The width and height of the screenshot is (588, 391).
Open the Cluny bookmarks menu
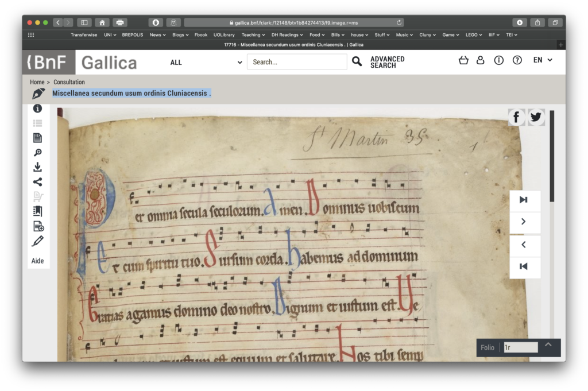427,34
